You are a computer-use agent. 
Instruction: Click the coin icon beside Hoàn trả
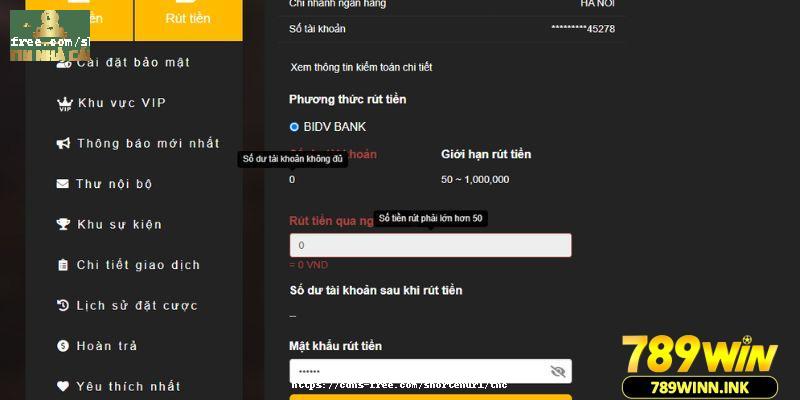point(63,346)
